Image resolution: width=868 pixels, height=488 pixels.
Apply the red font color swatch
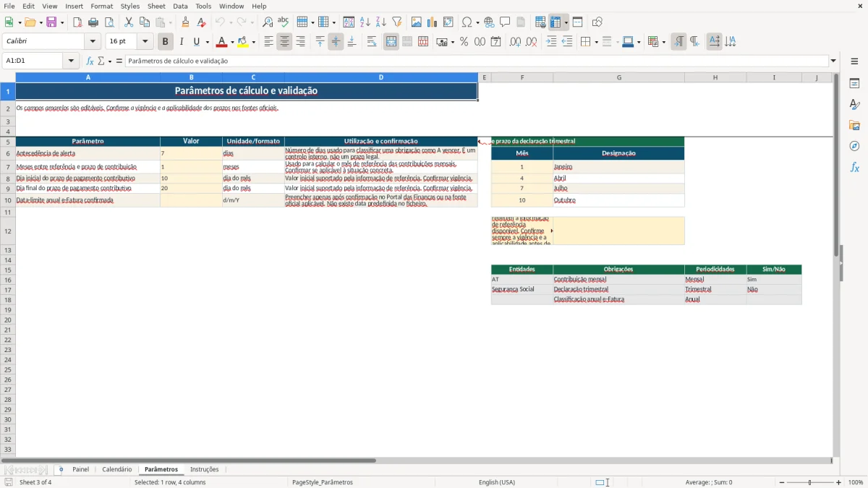(x=222, y=42)
